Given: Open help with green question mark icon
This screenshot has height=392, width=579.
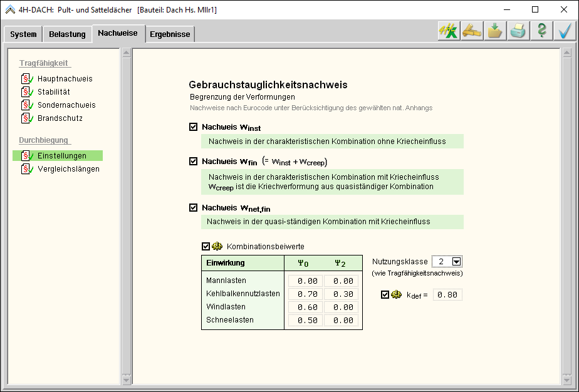Looking at the screenshot, I should [541, 31].
